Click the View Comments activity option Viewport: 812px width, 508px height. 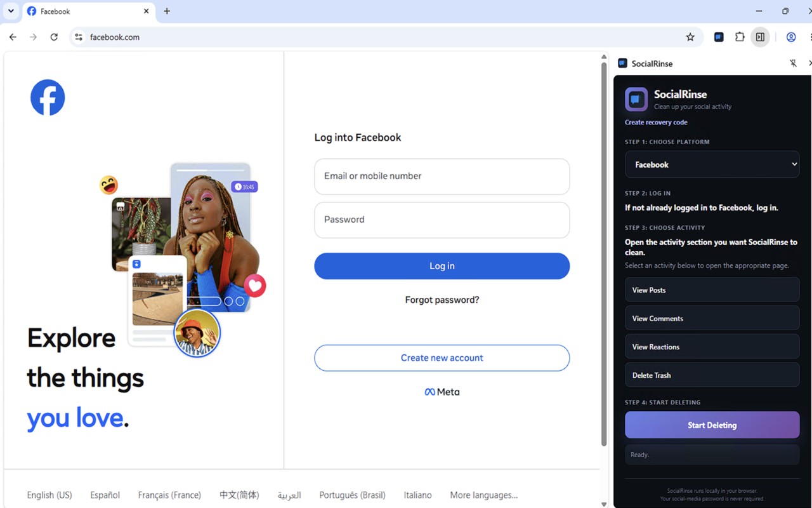coord(712,318)
